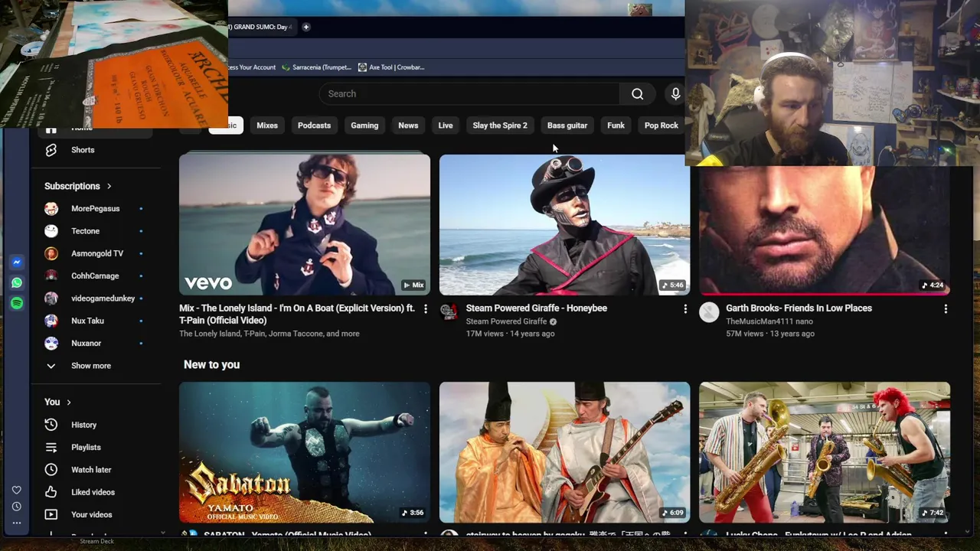Click the clock icon in browser side panel
This screenshot has height=551, width=980.
(16, 507)
